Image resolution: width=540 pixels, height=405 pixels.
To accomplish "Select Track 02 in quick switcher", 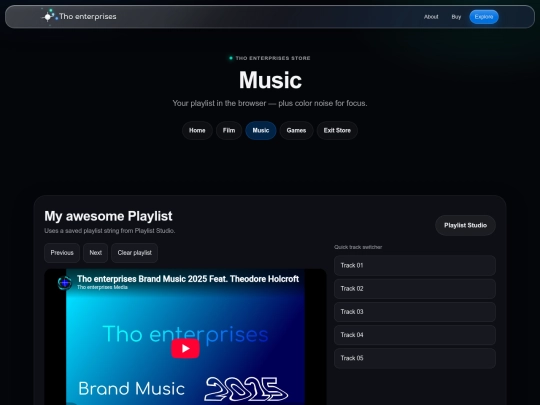I will click(415, 289).
